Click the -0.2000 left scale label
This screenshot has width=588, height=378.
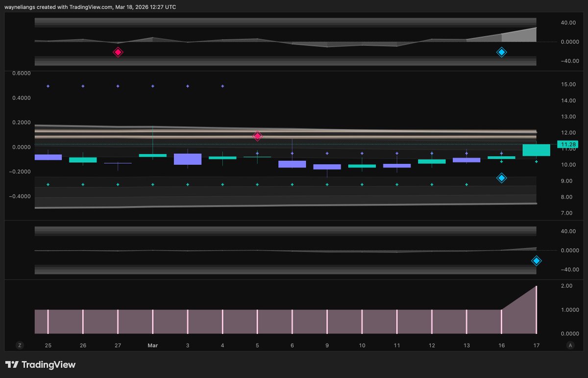(21, 172)
